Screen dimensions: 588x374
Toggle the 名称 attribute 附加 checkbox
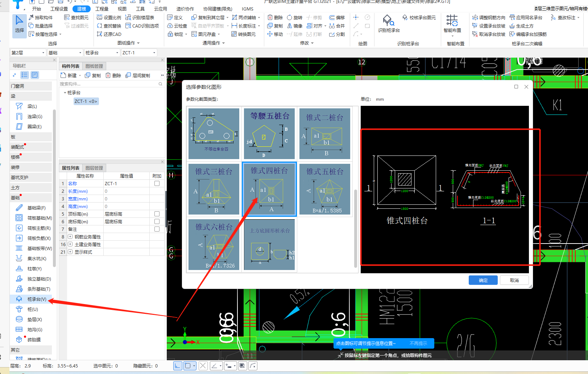point(157,183)
